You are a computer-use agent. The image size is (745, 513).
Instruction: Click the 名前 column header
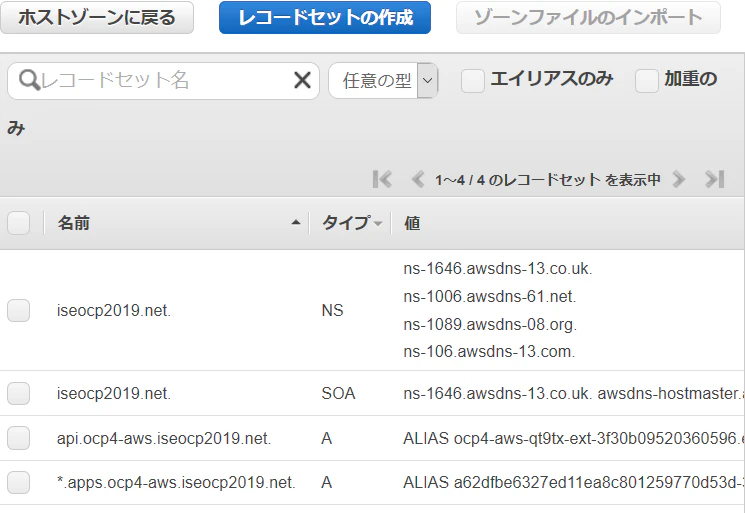(x=74, y=223)
